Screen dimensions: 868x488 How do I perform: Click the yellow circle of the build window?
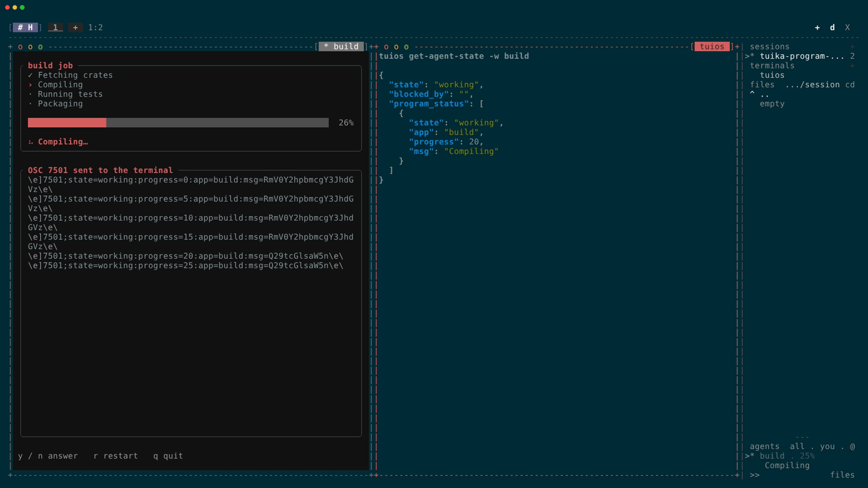30,47
